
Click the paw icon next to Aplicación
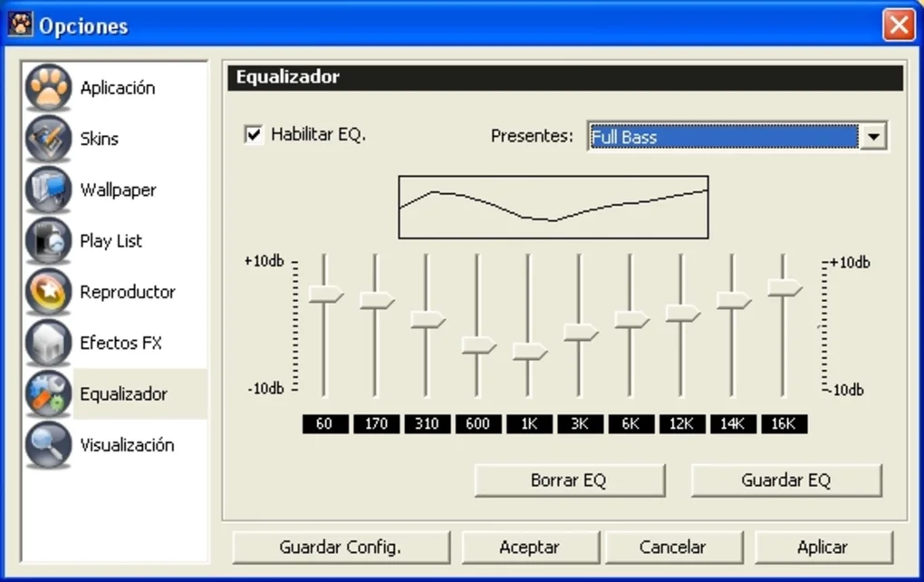pos(48,88)
